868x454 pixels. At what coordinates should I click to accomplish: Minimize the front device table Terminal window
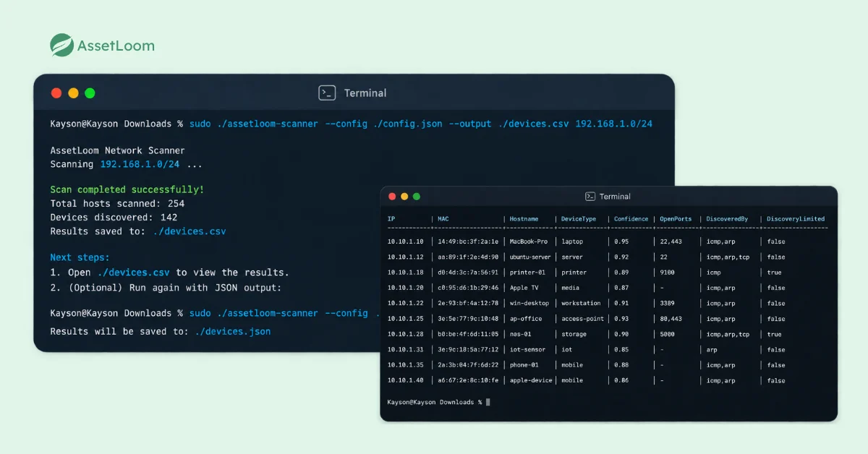pos(404,197)
